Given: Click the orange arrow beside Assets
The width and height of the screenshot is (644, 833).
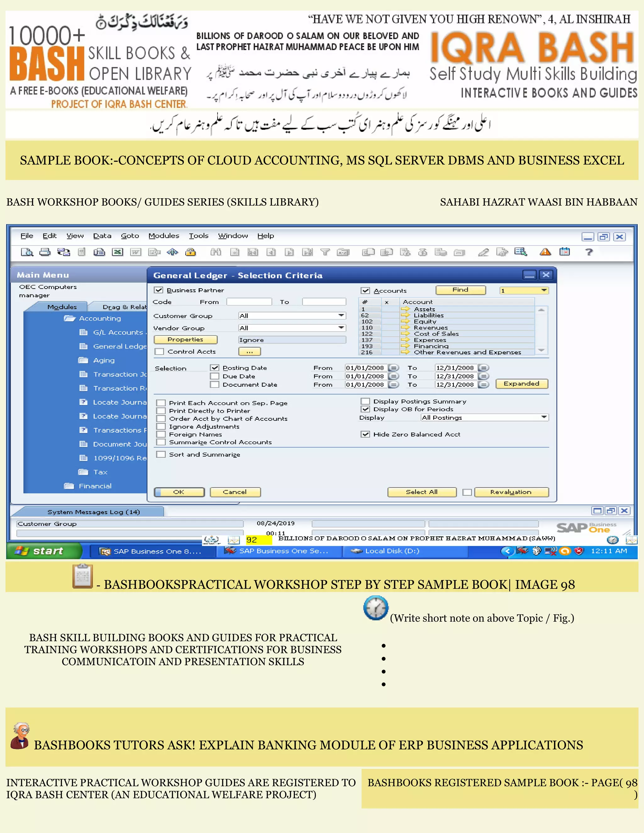Looking at the screenshot, I should point(405,309).
